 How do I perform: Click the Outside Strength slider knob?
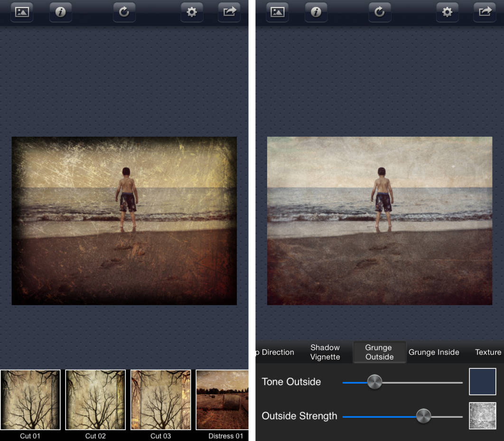tap(424, 416)
